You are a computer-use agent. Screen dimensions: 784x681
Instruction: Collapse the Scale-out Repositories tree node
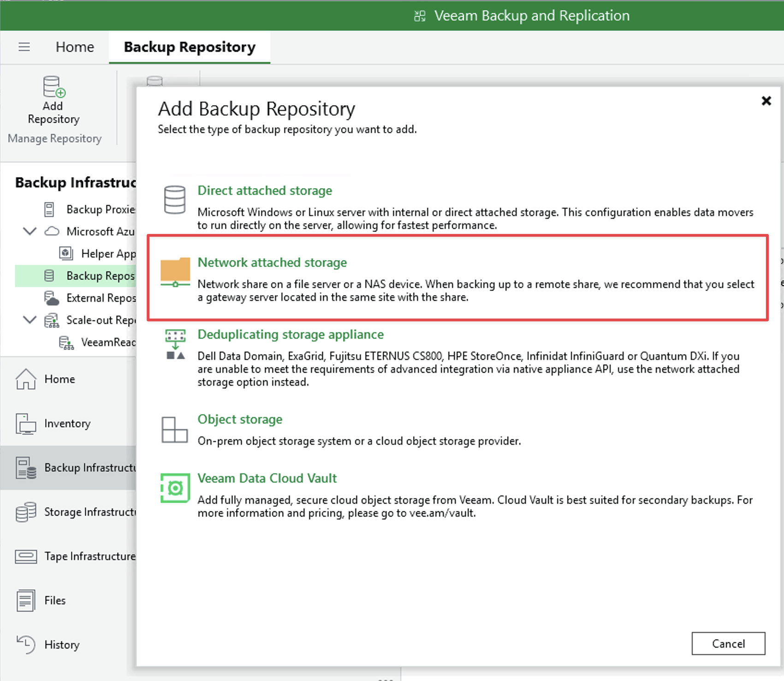(30, 320)
